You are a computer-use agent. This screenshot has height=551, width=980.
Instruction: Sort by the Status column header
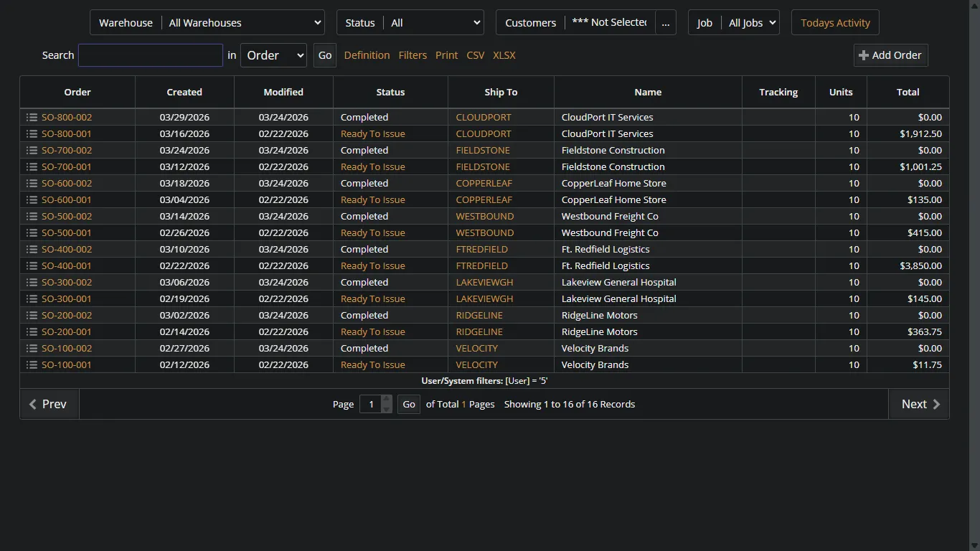tap(390, 92)
